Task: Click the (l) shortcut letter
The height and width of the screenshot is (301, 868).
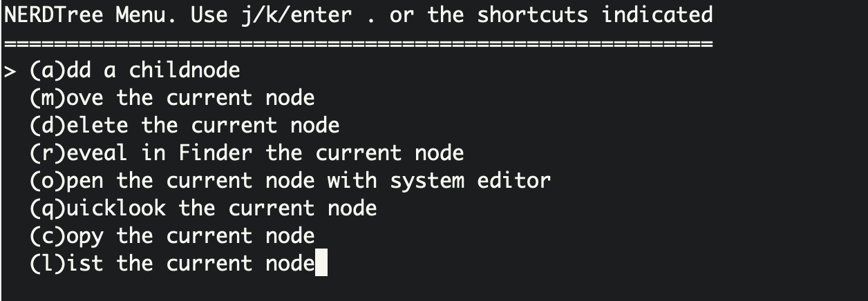Action: [48, 264]
